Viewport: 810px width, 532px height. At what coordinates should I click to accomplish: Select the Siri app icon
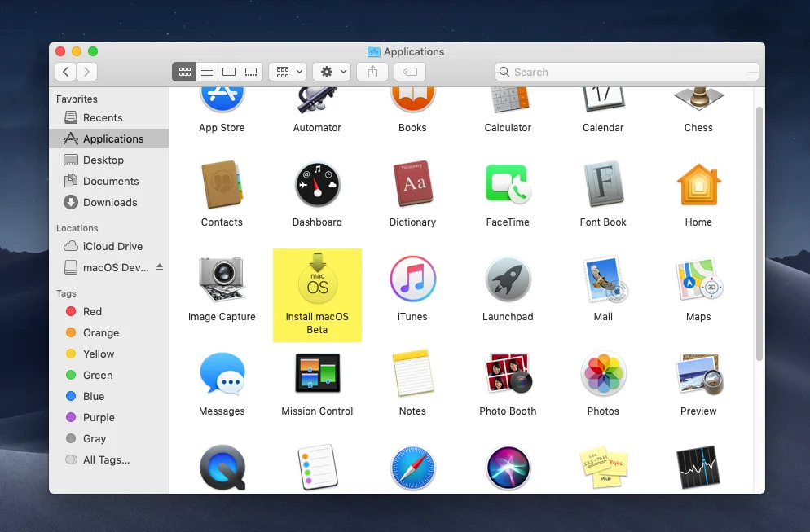[508, 468]
